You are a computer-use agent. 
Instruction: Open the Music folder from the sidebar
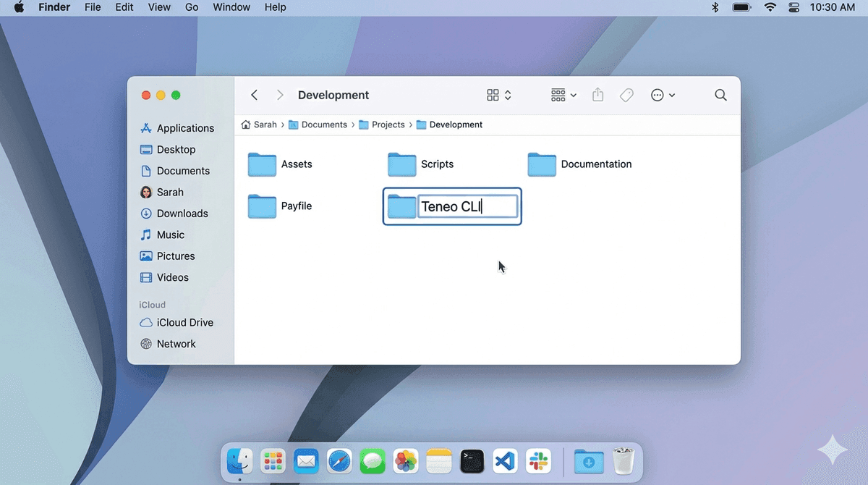pos(171,235)
